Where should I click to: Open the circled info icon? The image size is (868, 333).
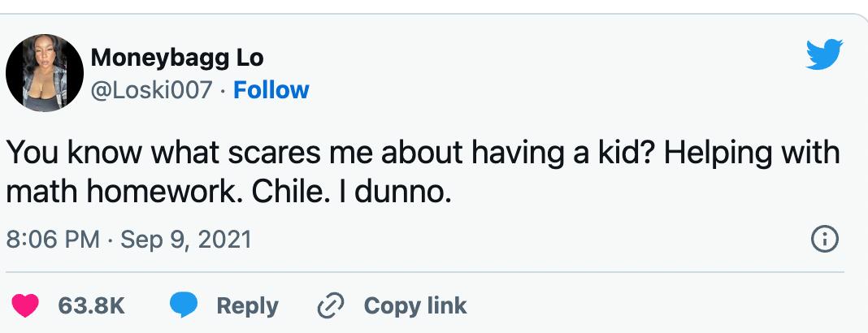point(824,240)
